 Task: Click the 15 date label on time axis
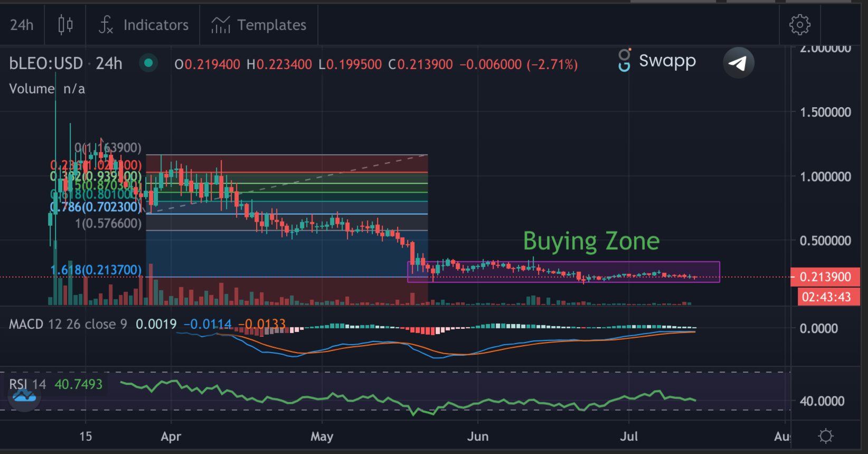(x=86, y=437)
